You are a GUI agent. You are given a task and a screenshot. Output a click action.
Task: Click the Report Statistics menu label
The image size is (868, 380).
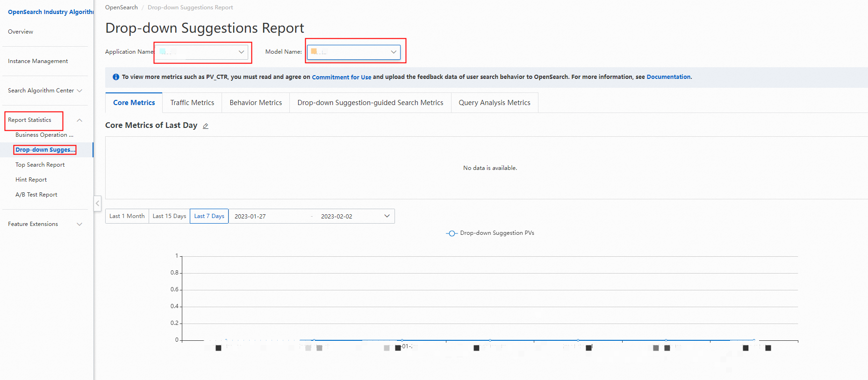click(29, 120)
